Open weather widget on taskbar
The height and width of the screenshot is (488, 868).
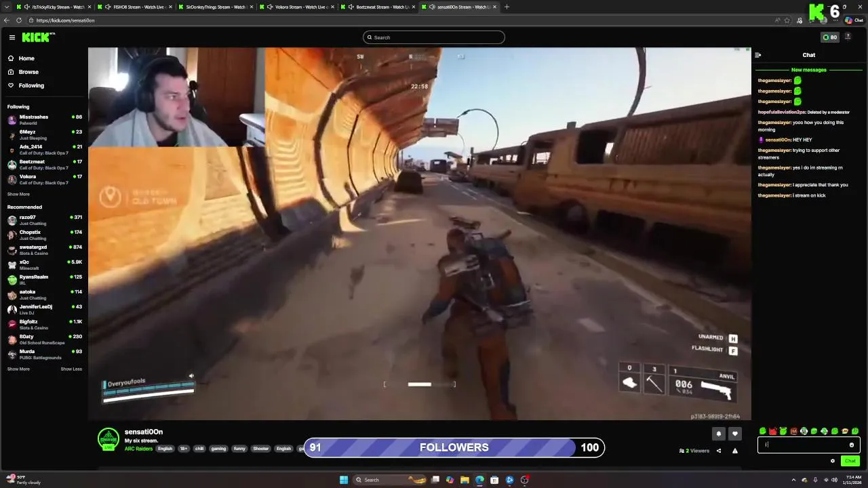coord(23,480)
